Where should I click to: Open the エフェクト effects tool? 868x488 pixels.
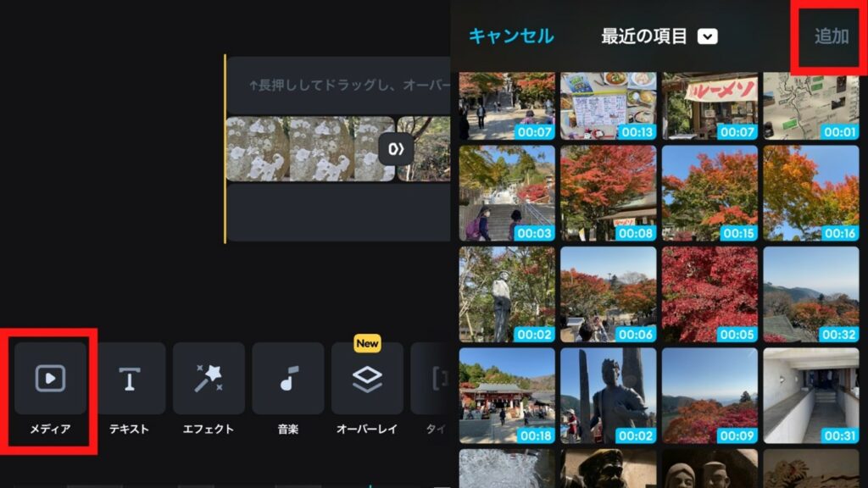point(209,379)
